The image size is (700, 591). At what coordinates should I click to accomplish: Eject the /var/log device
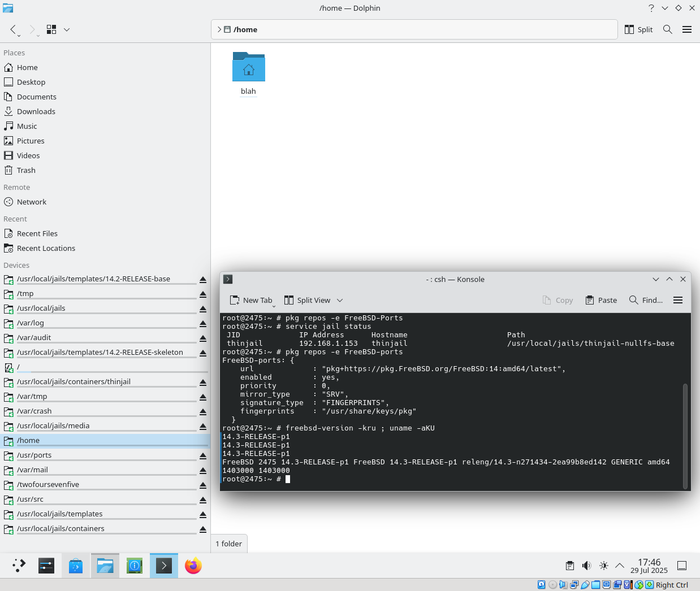click(203, 324)
